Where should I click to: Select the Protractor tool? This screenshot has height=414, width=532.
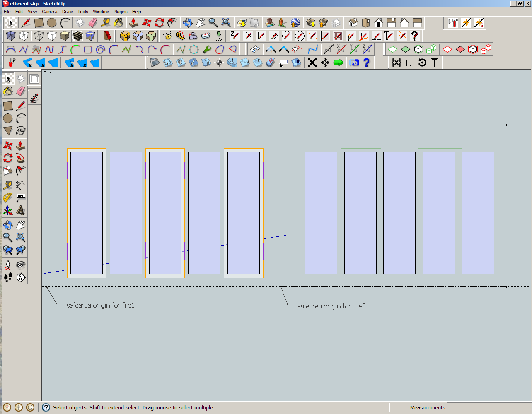point(7,198)
